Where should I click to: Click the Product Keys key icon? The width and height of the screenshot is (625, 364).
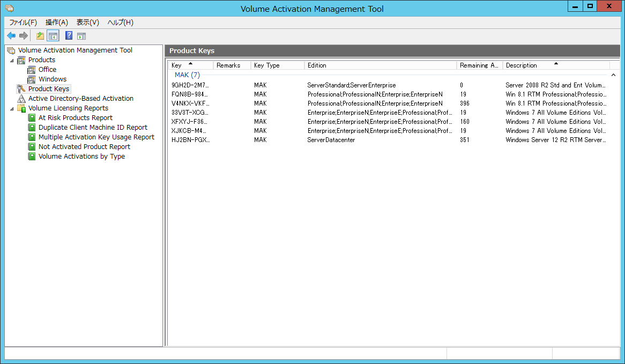pyautogui.click(x=21, y=89)
